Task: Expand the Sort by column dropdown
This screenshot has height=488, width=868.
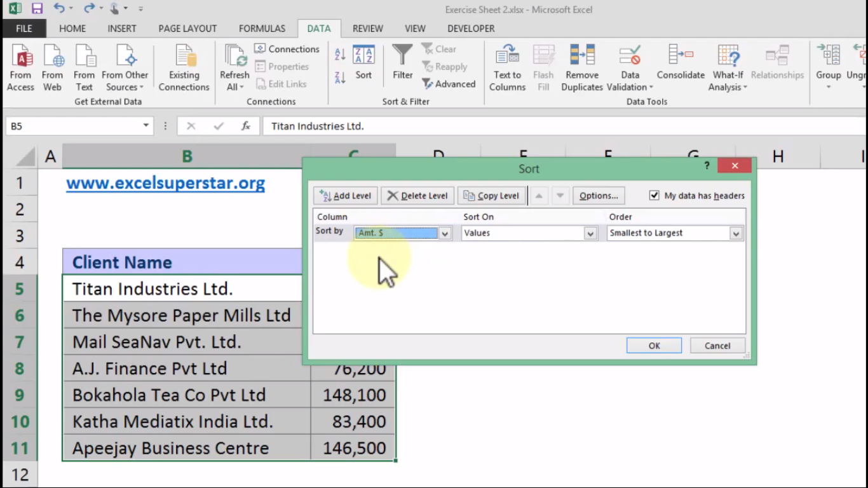Action: click(445, 233)
